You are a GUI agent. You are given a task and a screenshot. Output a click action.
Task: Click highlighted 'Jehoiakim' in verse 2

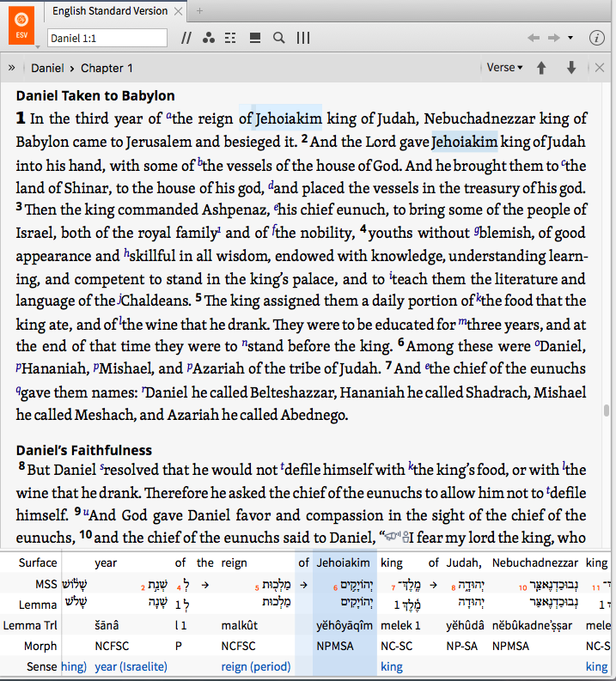coord(465,142)
